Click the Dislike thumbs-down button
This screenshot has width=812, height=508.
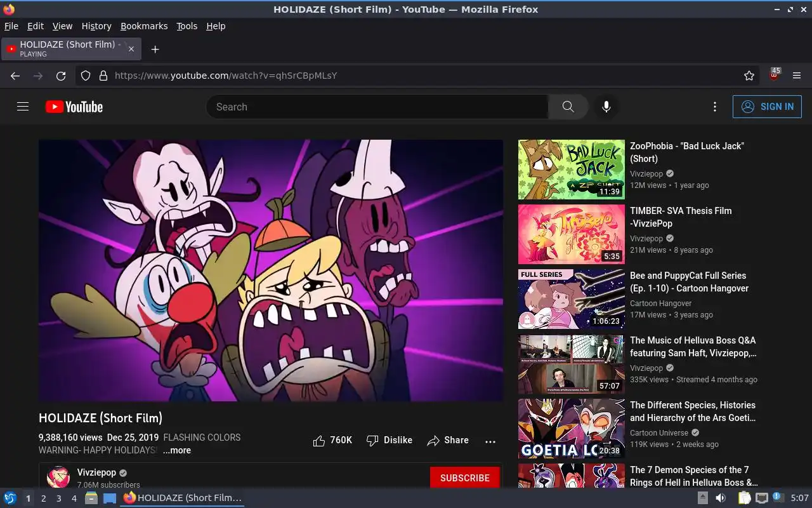390,440
